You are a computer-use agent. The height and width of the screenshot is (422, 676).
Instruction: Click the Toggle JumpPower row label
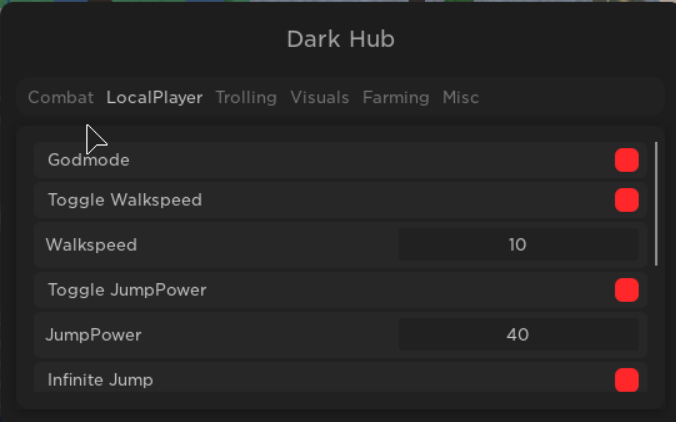127,290
